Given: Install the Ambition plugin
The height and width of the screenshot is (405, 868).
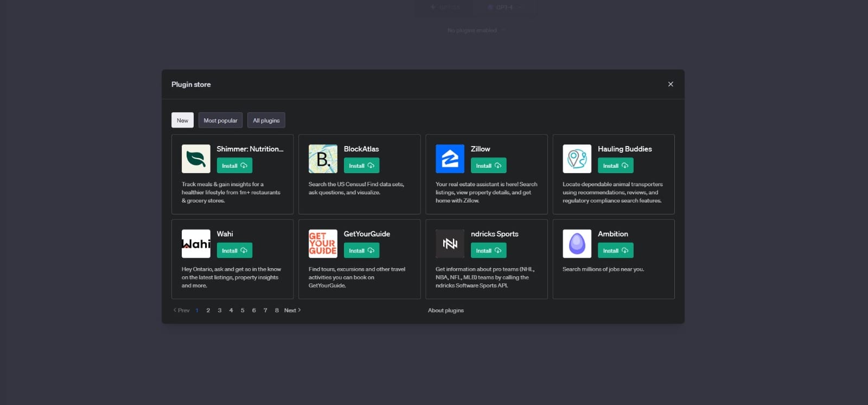Looking at the screenshot, I should (615, 250).
